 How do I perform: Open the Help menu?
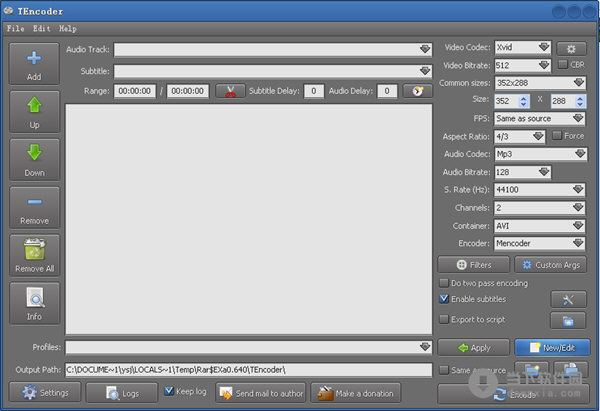(68, 28)
